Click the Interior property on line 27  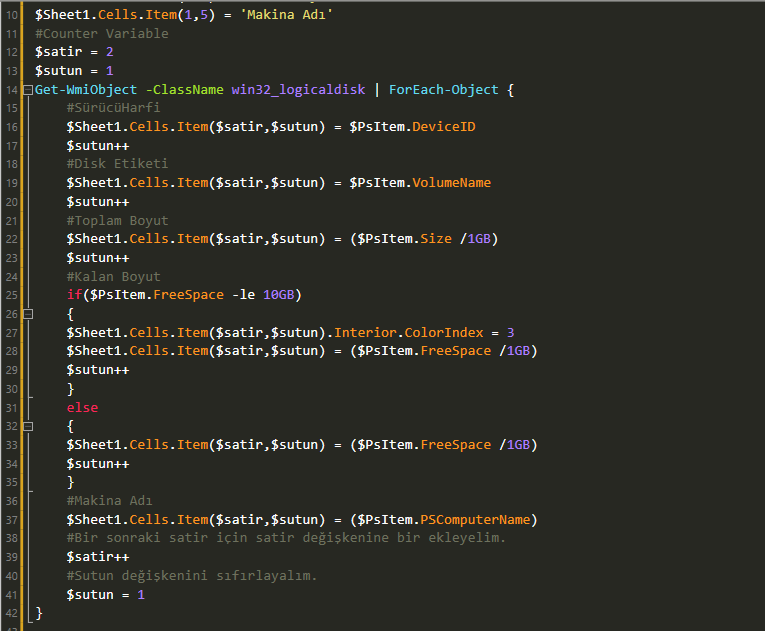click(365, 333)
